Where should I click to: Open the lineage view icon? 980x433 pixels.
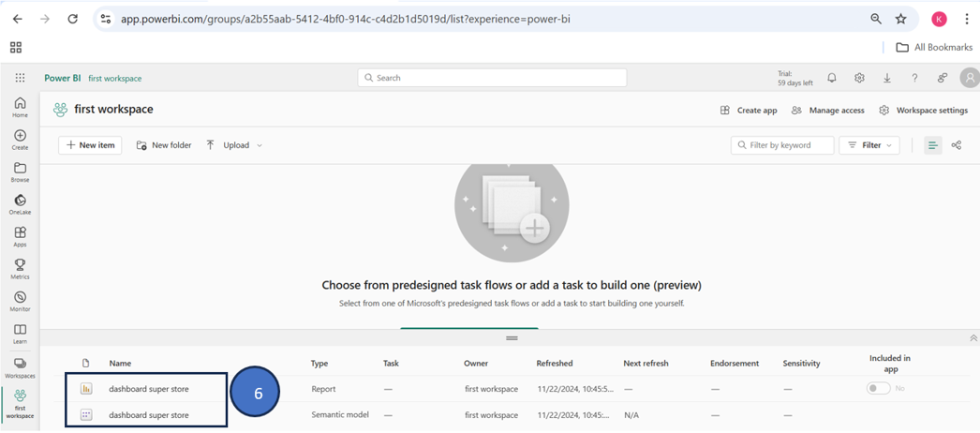956,145
